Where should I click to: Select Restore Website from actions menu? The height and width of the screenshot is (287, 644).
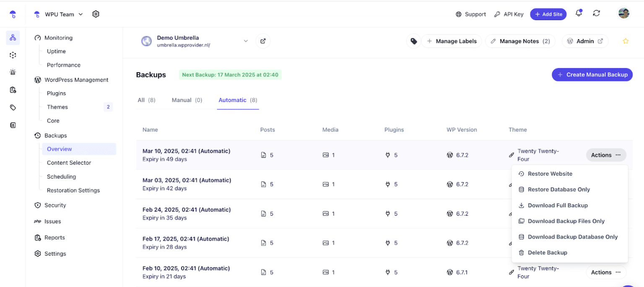pyautogui.click(x=550, y=174)
